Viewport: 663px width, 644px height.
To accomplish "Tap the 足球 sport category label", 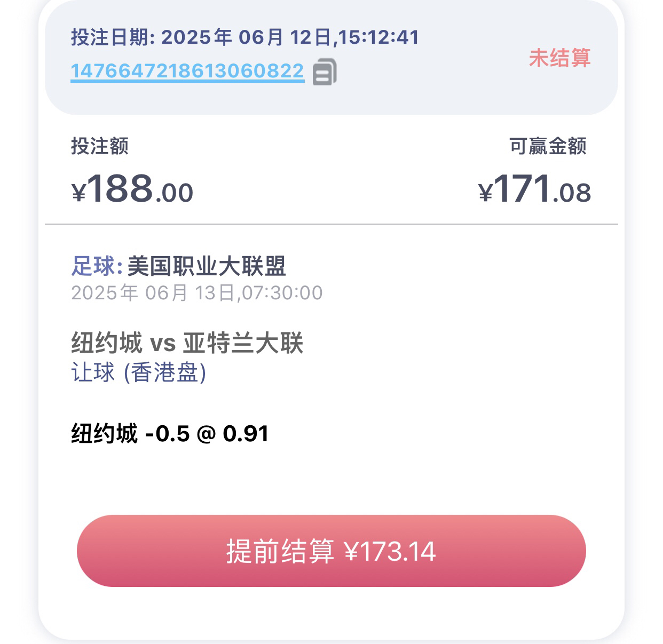I will coord(93,266).
